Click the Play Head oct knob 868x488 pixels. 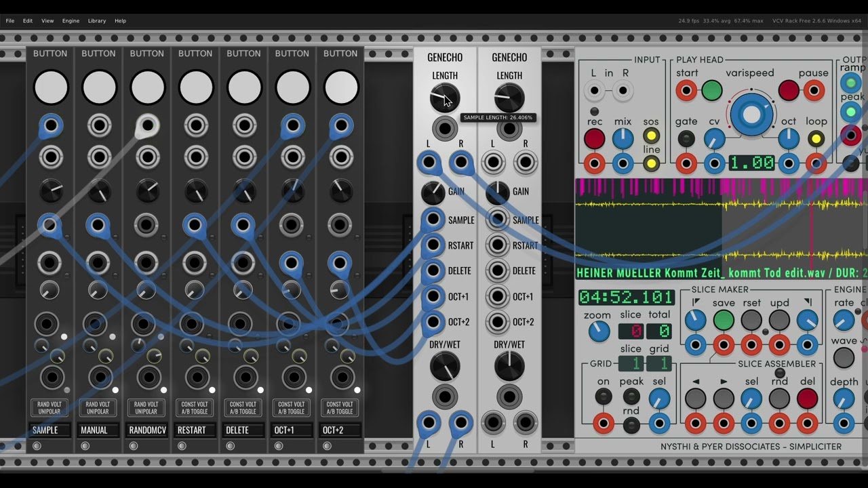[788, 140]
